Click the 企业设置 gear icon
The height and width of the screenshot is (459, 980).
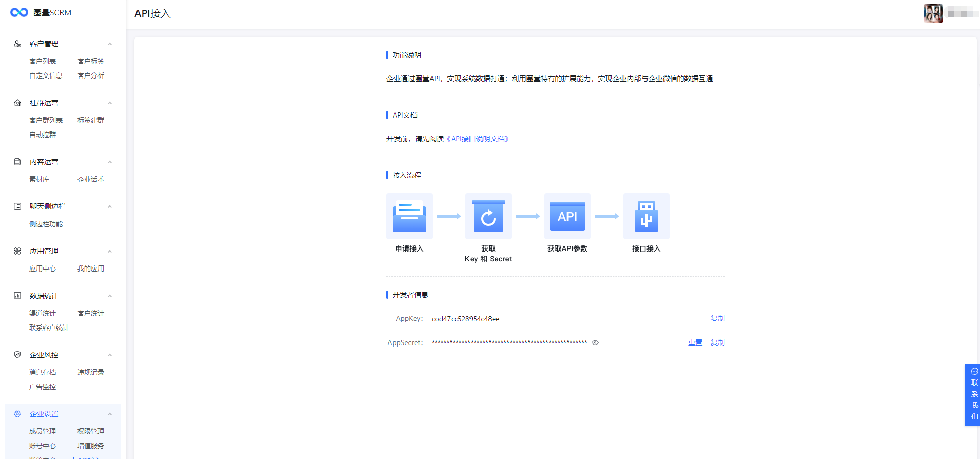click(17, 414)
